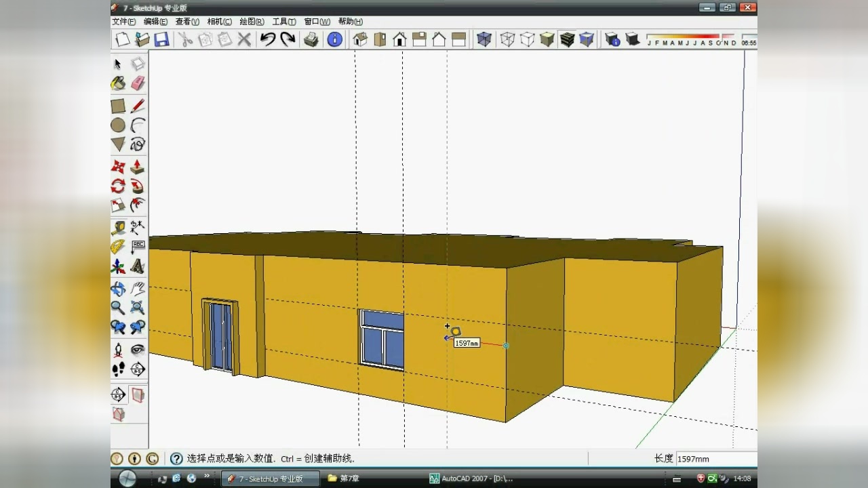This screenshot has height=488, width=868.
Task: Toggle Display Section Cuts button
Action: tap(118, 413)
